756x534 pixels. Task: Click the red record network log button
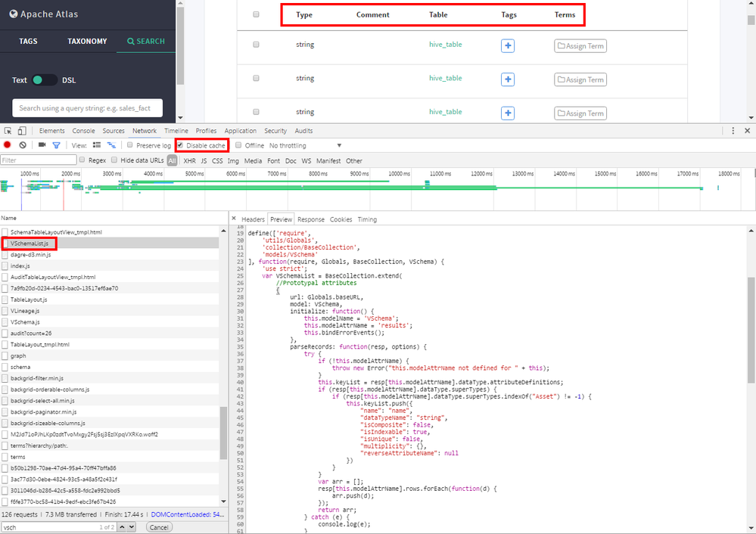[8, 145]
